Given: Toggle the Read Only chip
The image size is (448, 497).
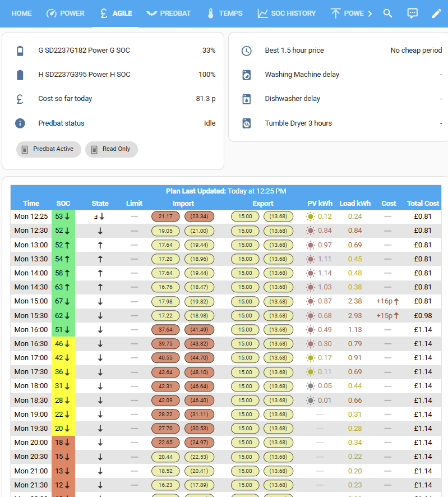Looking at the screenshot, I should [x=112, y=149].
